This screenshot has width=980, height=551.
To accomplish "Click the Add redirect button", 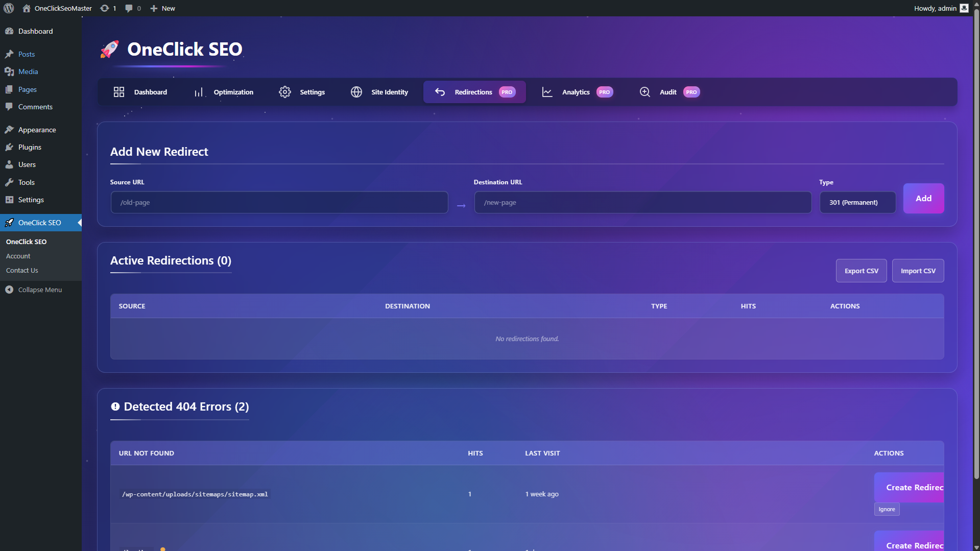I will click(923, 198).
